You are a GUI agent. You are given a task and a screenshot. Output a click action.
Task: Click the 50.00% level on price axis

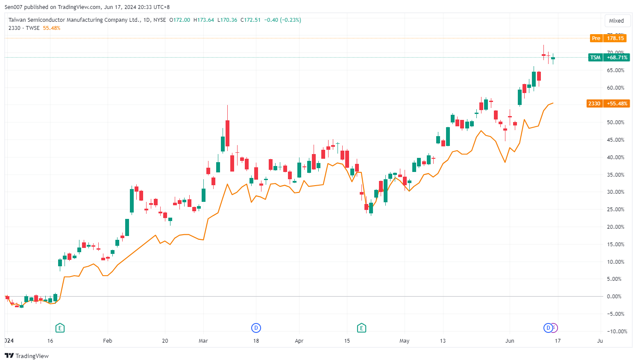[615, 122]
